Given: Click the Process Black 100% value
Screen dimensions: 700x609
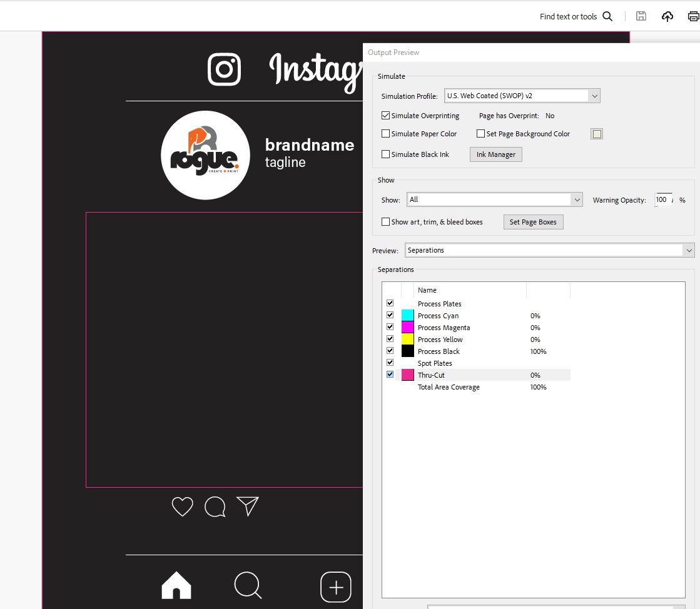Looking at the screenshot, I should [x=539, y=351].
